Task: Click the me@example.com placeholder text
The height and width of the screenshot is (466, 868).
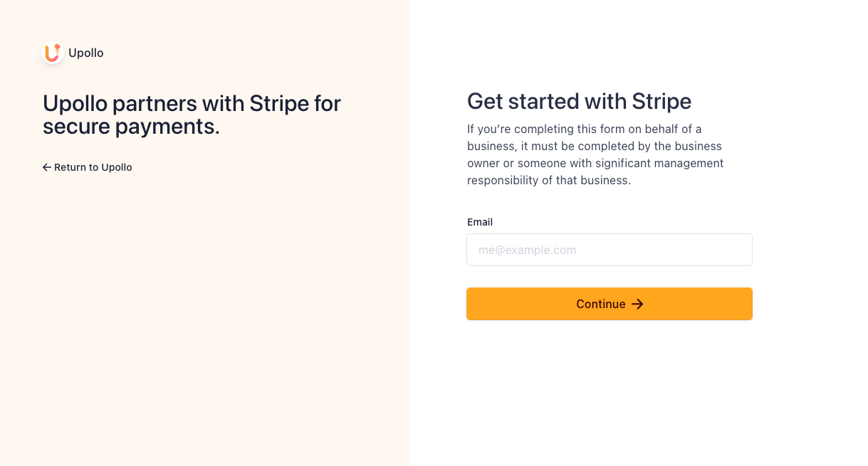Action: (x=527, y=250)
